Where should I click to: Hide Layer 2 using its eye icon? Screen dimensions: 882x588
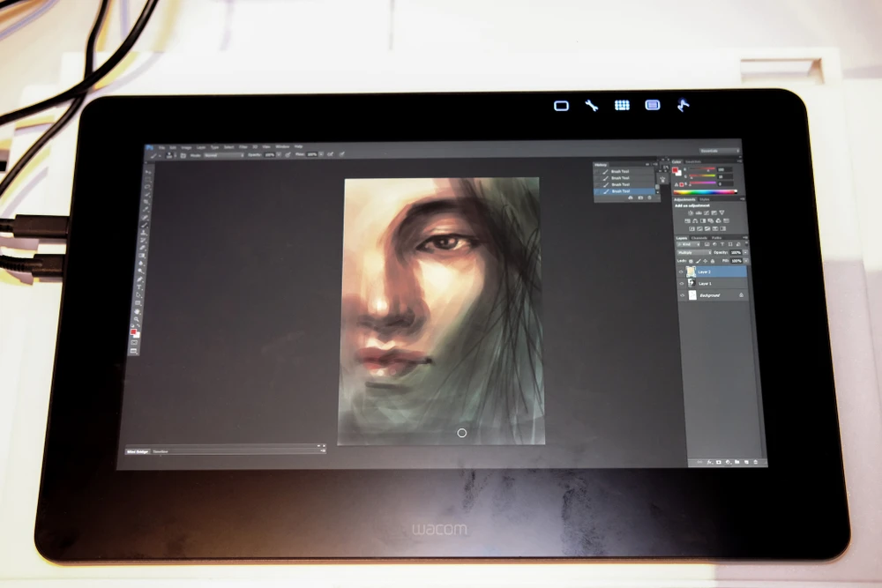click(x=681, y=272)
